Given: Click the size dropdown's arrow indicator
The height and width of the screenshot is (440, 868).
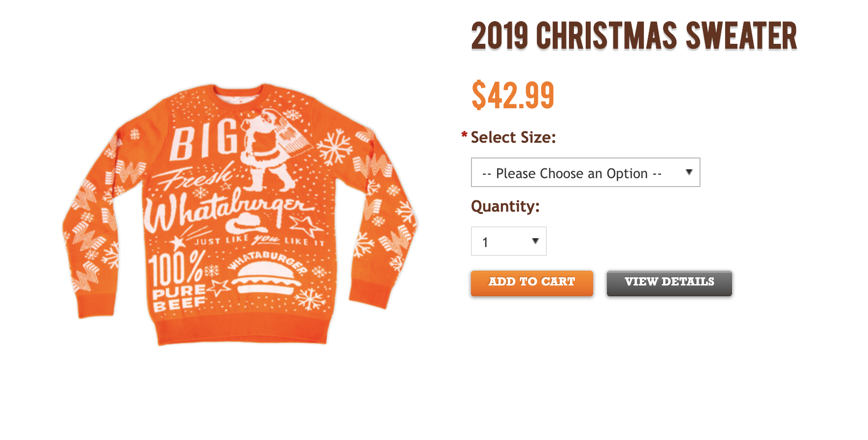Looking at the screenshot, I should [689, 172].
